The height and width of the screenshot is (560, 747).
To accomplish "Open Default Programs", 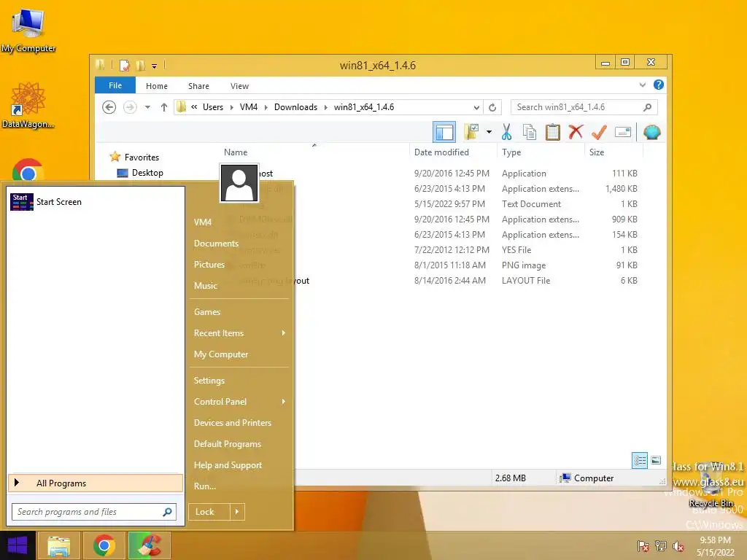I will coord(228,444).
